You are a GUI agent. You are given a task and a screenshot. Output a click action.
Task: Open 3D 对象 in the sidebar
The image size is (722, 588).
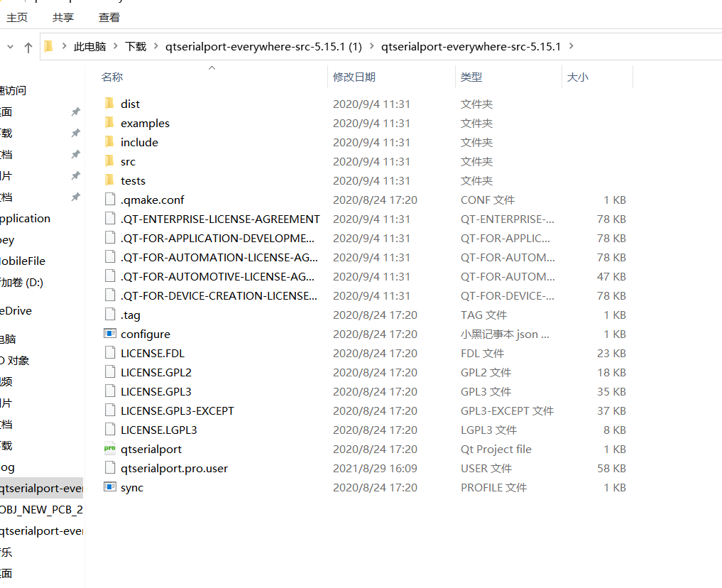(x=15, y=361)
